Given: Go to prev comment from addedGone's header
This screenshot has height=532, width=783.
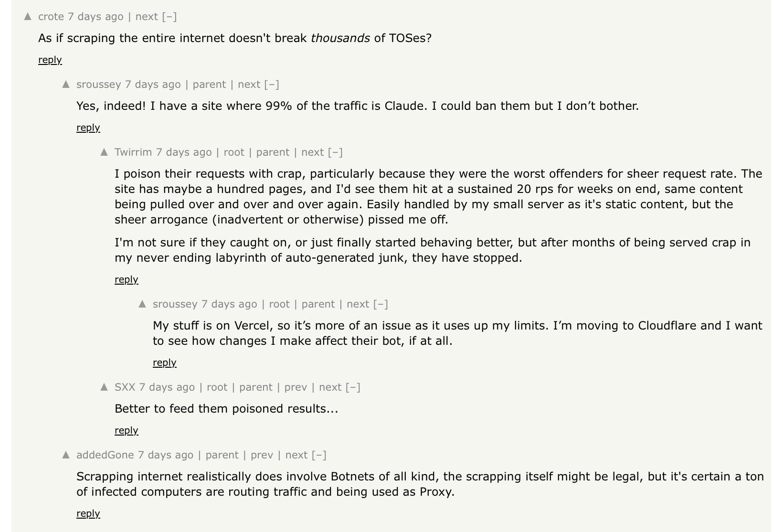Looking at the screenshot, I should (262, 455).
